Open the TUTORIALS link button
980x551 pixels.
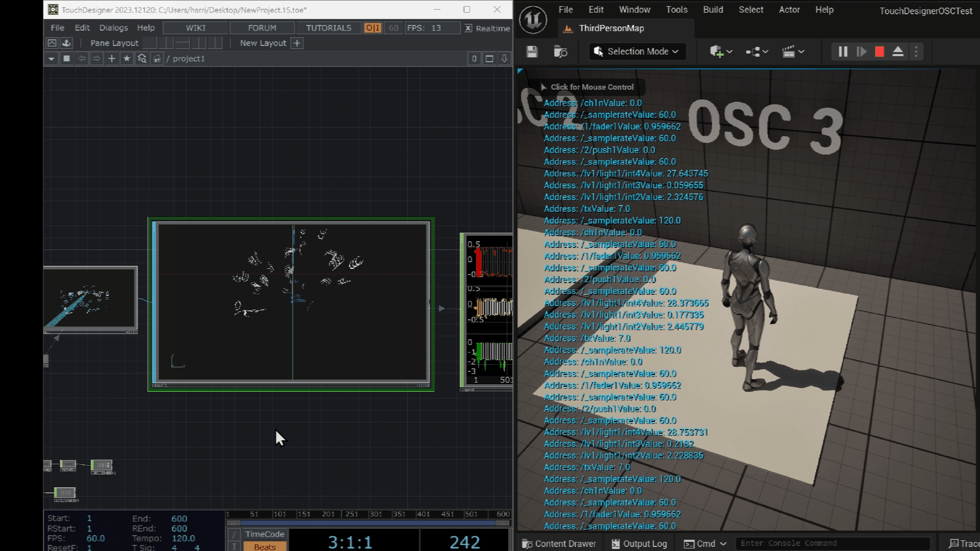328,28
